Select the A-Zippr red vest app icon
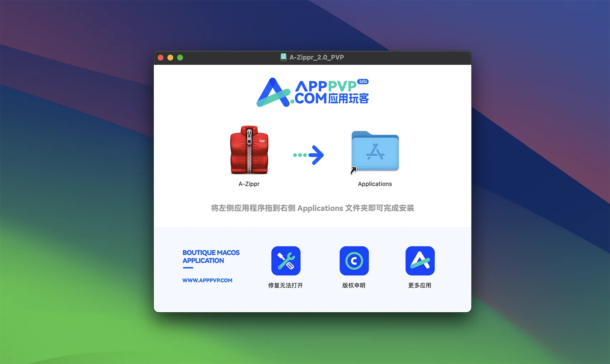This screenshot has height=364, width=610. pos(249,150)
